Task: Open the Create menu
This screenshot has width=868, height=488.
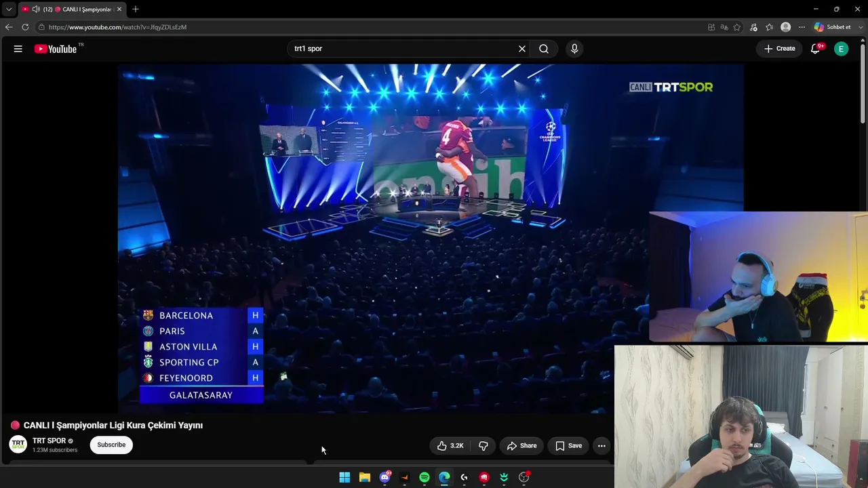Action: tap(780, 49)
